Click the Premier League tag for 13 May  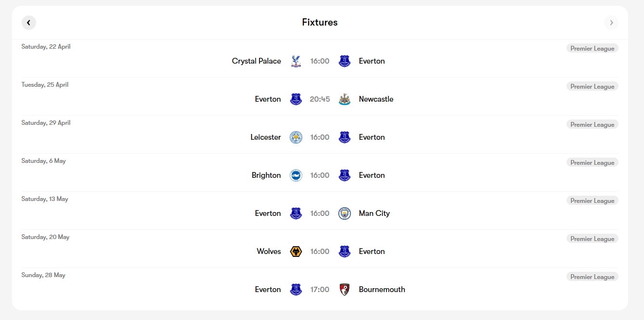pyautogui.click(x=592, y=200)
